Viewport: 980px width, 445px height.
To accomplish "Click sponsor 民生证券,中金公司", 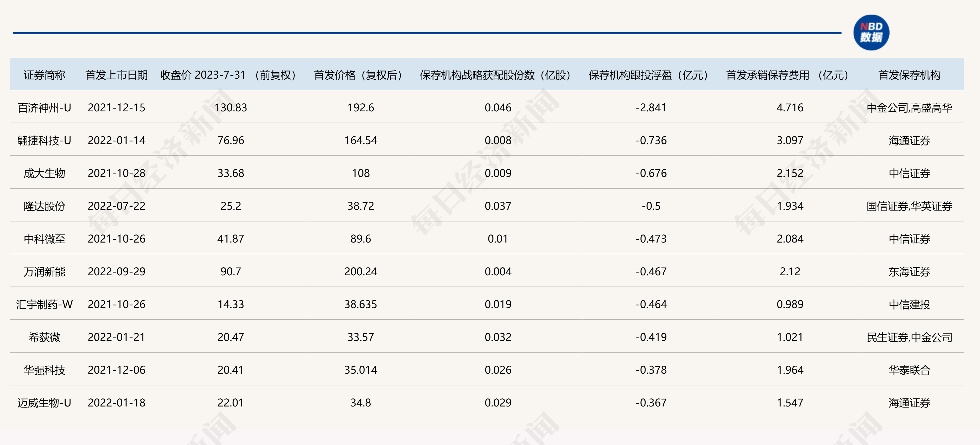I will (x=909, y=337).
